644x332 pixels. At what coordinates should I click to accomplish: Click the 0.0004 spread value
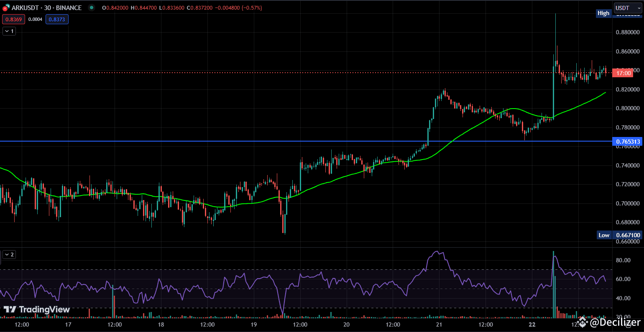tap(35, 19)
